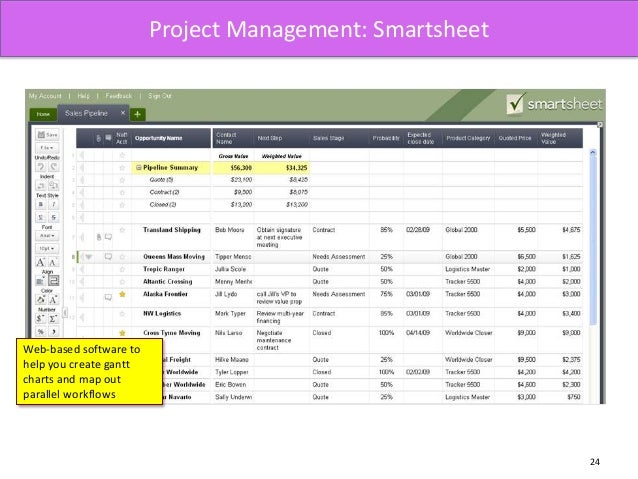Unstar the Alaska Frontier row

tap(122, 294)
